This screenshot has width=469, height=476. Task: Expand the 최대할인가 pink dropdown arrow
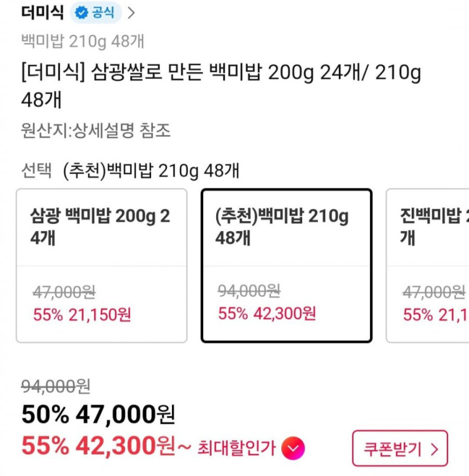293,448
